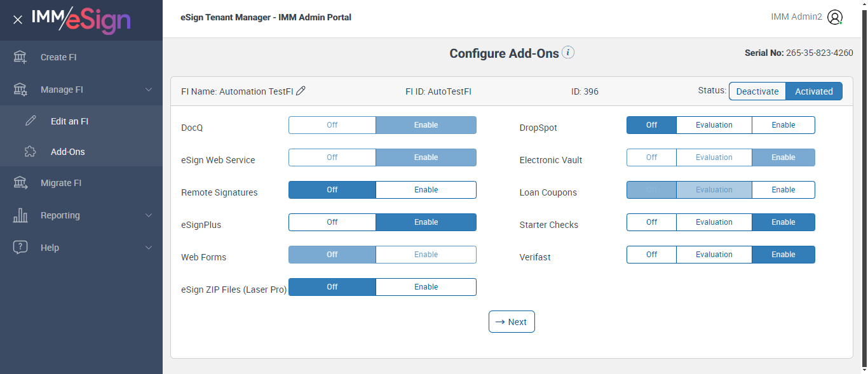Enable the Remote Signatures add-on
The image size is (868, 374).
426,190
